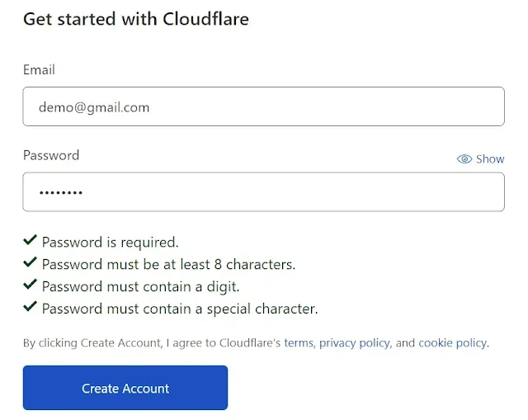Open the terms link
This screenshot has height=420, width=528.
click(x=299, y=343)
